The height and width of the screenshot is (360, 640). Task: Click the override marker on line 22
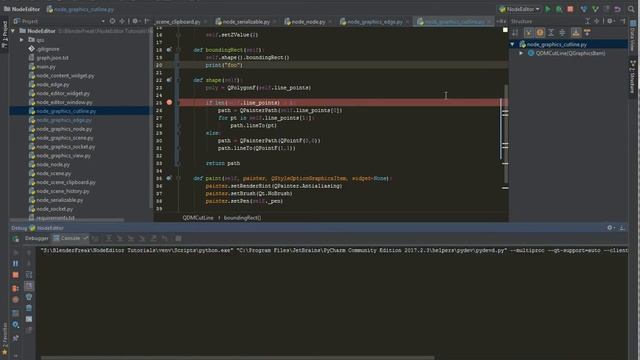coord(169,80)
